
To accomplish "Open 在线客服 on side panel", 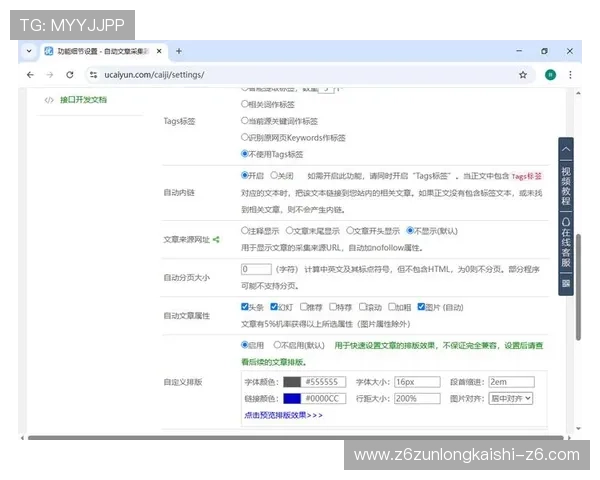I will click(566, 242).
